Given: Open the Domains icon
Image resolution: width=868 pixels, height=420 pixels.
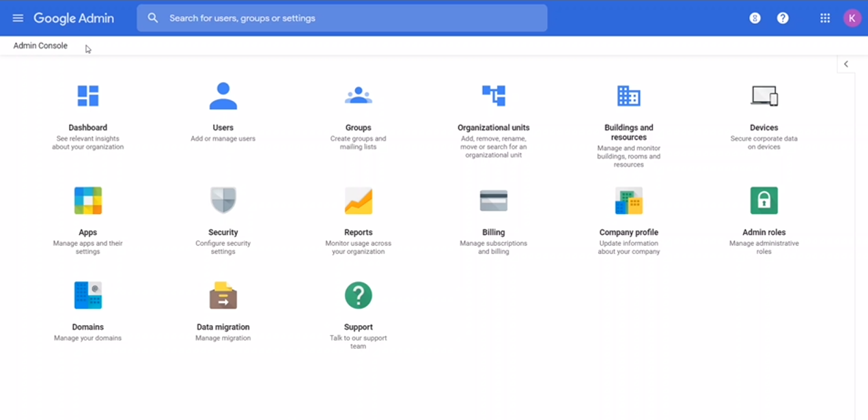Looking at the screenshot, I should (x=88, y=296).
